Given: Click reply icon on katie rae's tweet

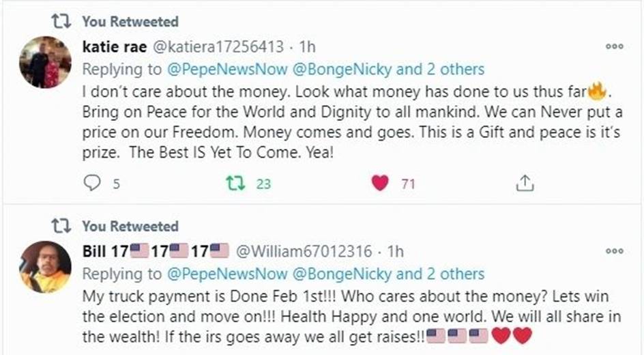Looking at the screenshot, I should point(92,183).
